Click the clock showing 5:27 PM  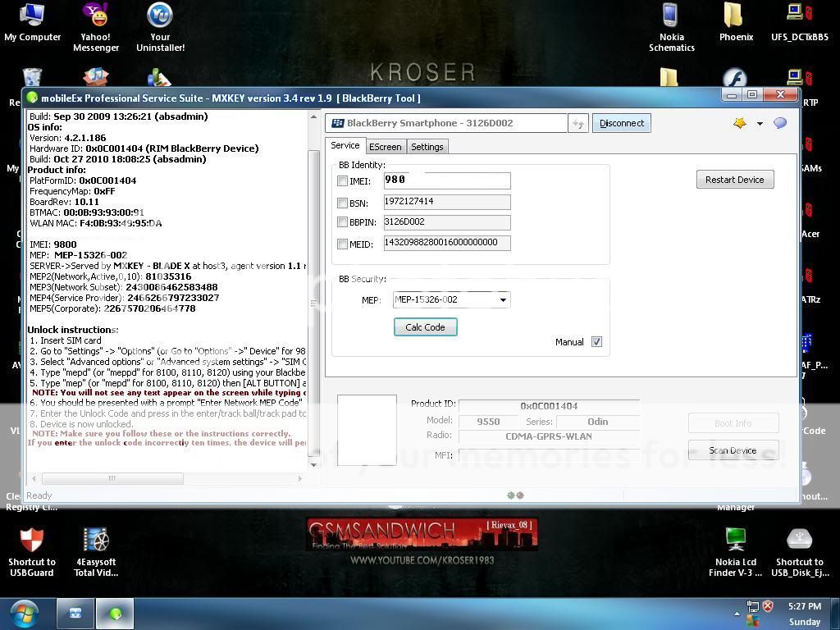pos(805,606)
